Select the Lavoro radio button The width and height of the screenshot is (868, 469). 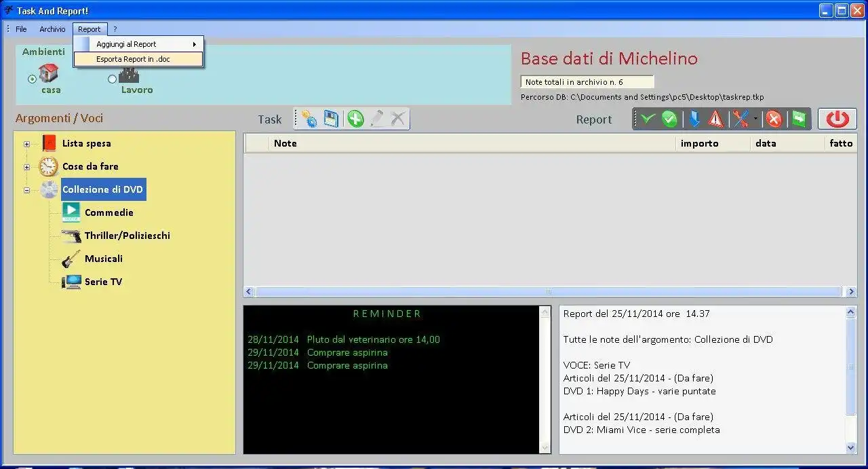click(113, 79)
